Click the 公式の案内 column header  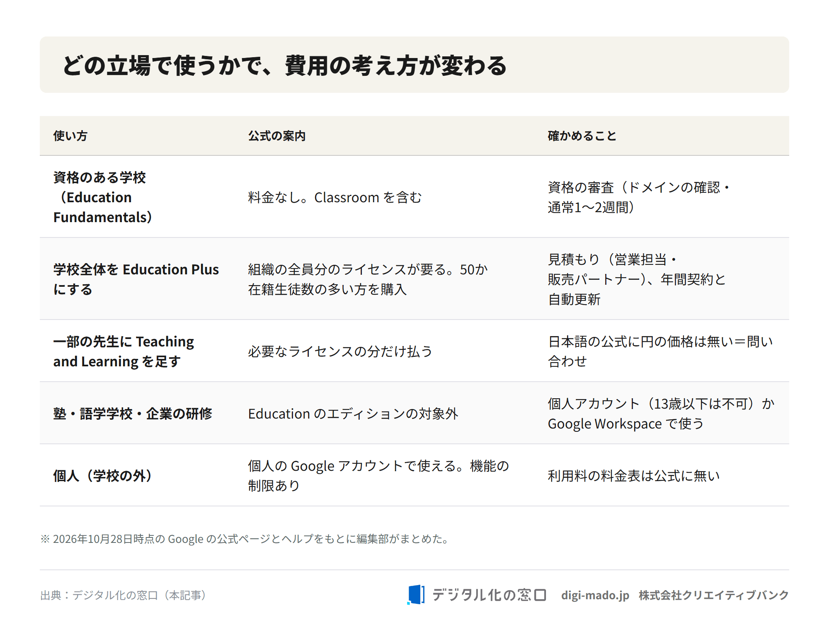(277, 136)
